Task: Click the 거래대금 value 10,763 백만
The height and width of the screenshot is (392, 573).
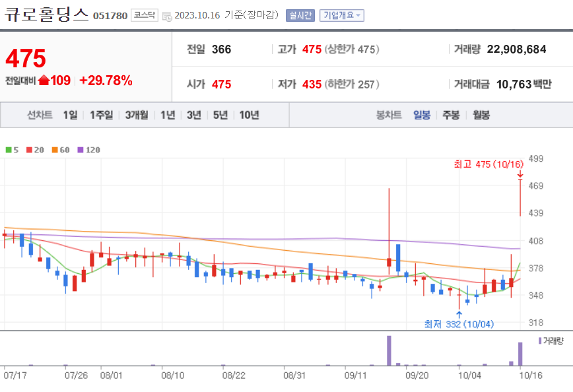Action: [x=523, y=84]
